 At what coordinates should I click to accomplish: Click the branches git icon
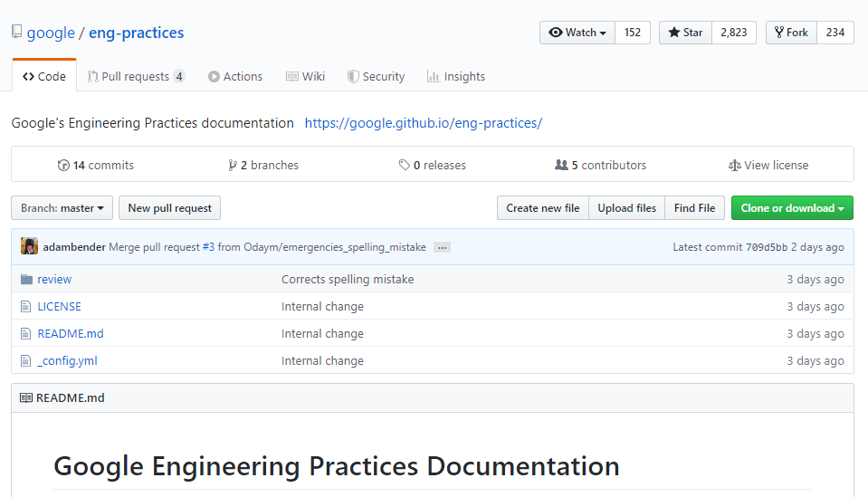pyautogui.click(x=233, y=166)
